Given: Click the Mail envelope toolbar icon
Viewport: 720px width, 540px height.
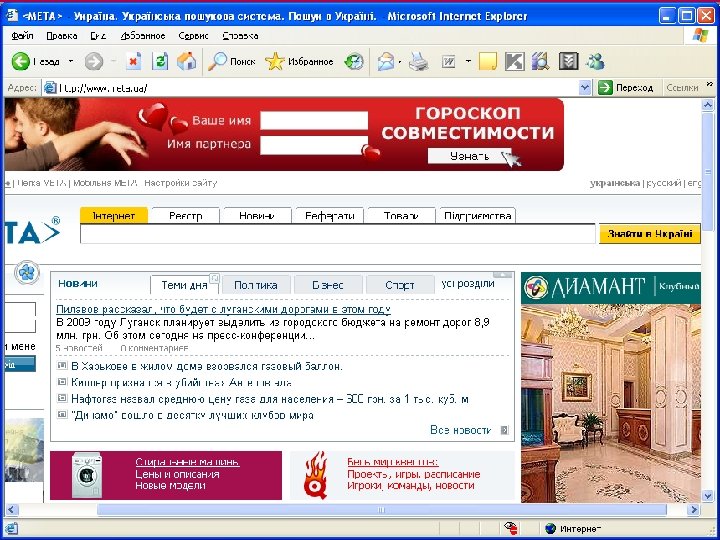Looking at the screenshot, I should point(386,62).
